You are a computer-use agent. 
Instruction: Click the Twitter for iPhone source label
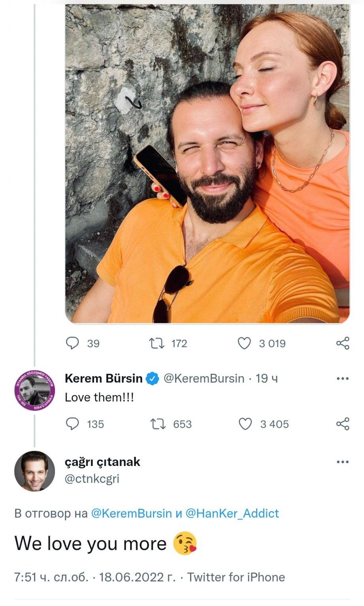pos(236,577)
